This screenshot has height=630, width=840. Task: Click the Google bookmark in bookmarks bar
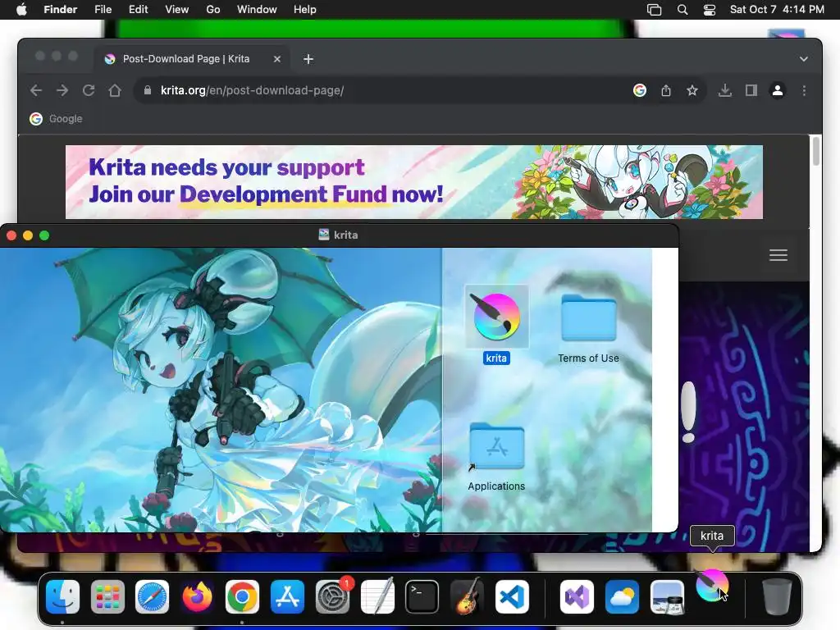tap(57, 119)
